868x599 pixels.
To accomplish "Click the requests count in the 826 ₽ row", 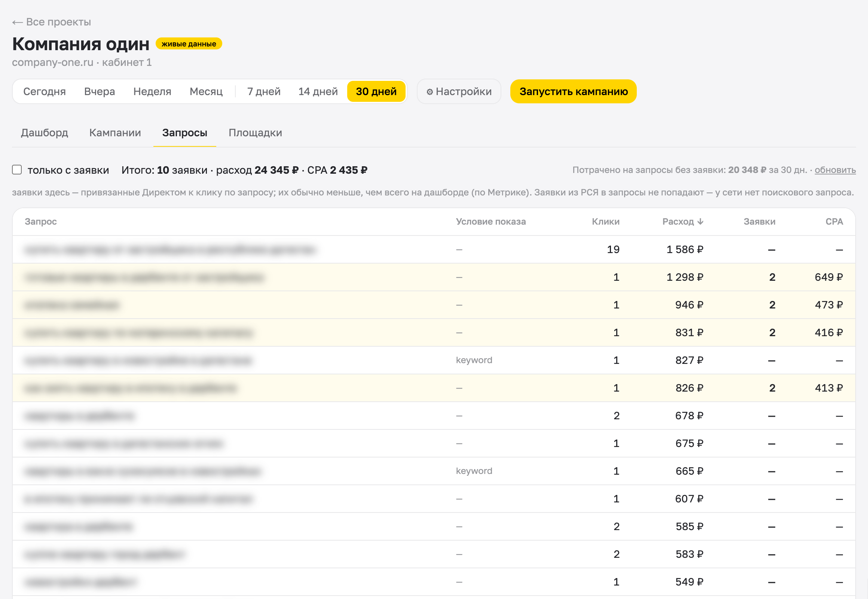I will pyautogui.click(x=772, y=388).
